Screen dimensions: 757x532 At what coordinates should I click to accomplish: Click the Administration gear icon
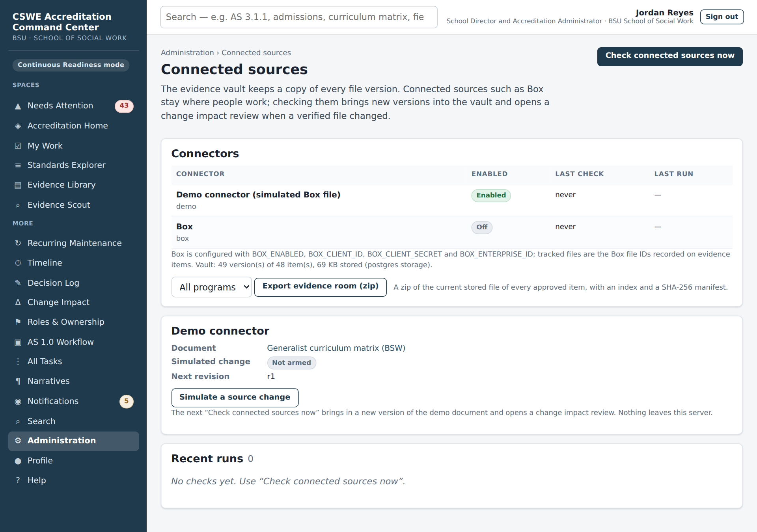coord(18,441)
